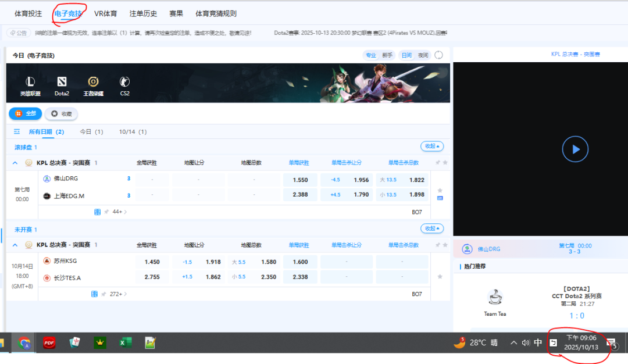Viewport: 628px width, 364px height.
Task: Open the list filter icon beside 所有日期
Action: tap(17, 132)
